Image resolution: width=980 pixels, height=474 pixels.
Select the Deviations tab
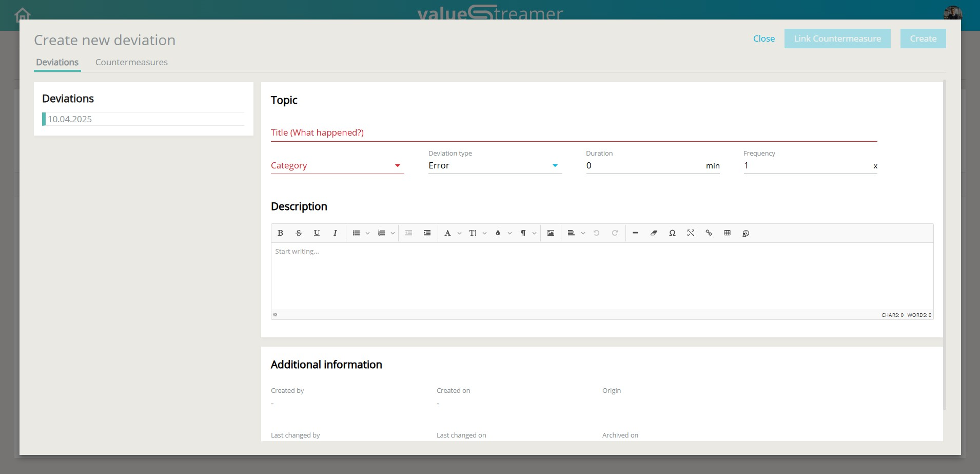[x=57, y=62]
